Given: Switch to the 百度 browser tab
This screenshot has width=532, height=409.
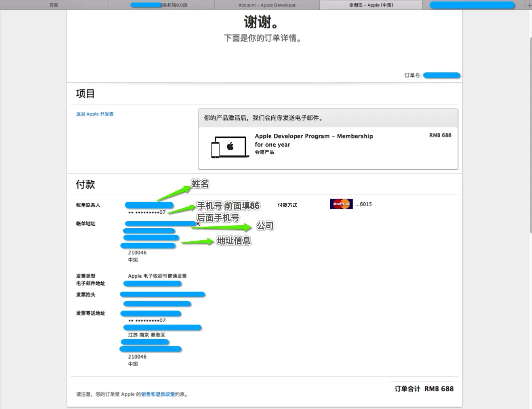Looking at the screenshot, I should click(53, 5).
